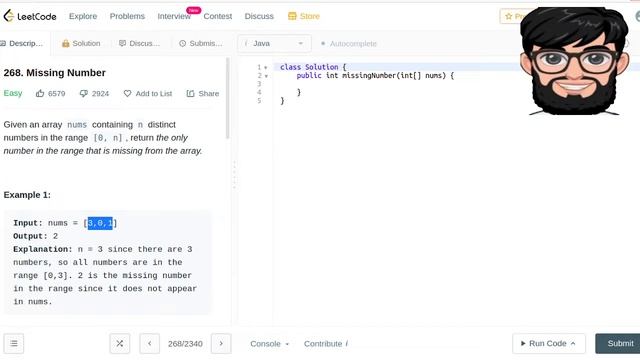Collapse code fold arrow on line 2
This screenshot has width=640, height=360.
266,76
